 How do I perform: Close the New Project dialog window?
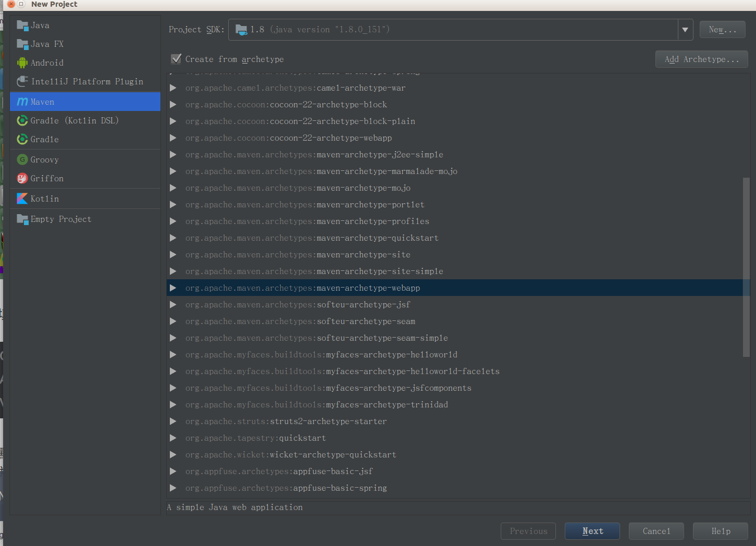coord(11,4)
